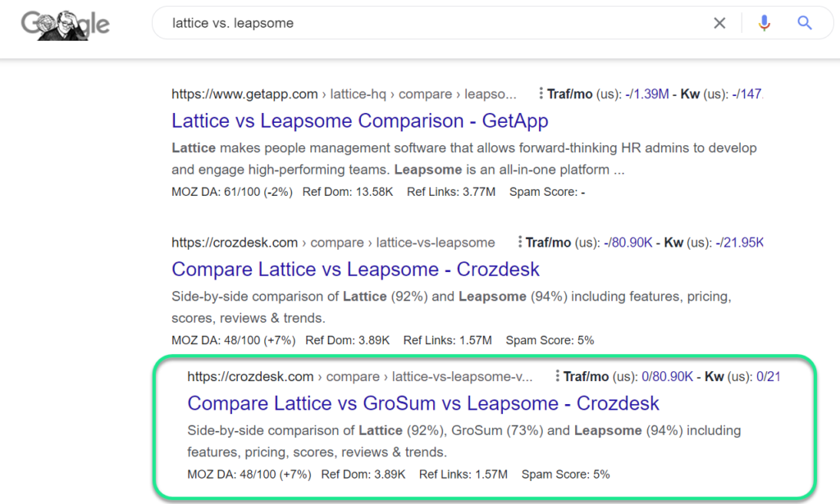The width and height of the screenshot is (840, 504).
Task: Open three-dot menu for Crozdesk lattice-vs-leapsome result
Action: click(x=519, y=242)
